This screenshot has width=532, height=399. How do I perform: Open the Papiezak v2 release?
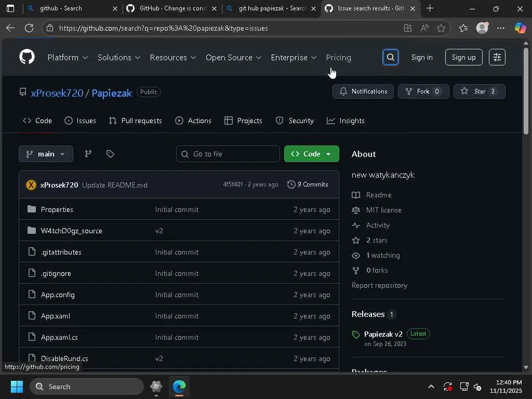click(x=383, y=334)
